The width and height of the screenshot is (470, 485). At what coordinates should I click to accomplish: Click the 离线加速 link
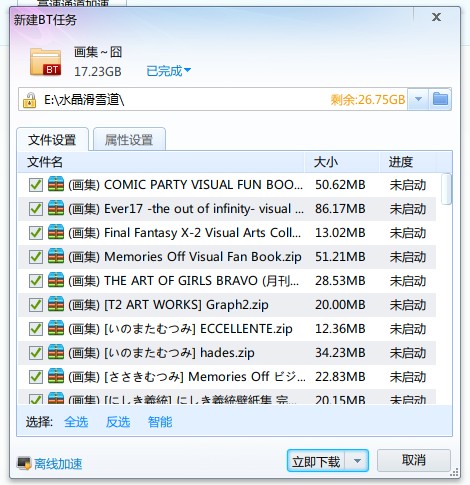click(x=58, y=464)
